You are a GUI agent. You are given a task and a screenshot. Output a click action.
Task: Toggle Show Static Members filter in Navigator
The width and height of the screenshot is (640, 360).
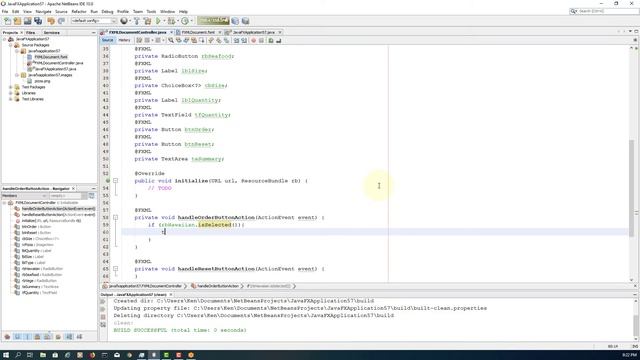pos(27,337)
